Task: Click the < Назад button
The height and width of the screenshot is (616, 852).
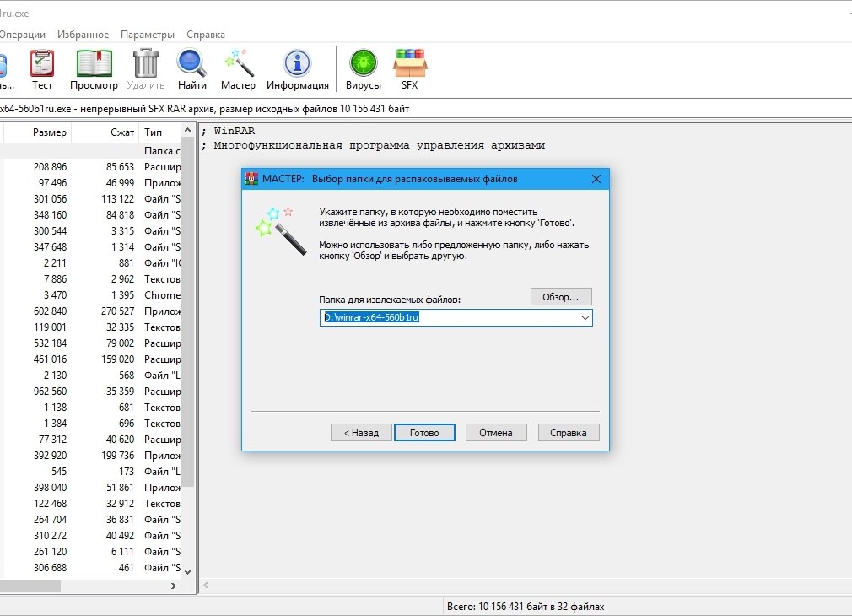Action: [x=361, y=433]
